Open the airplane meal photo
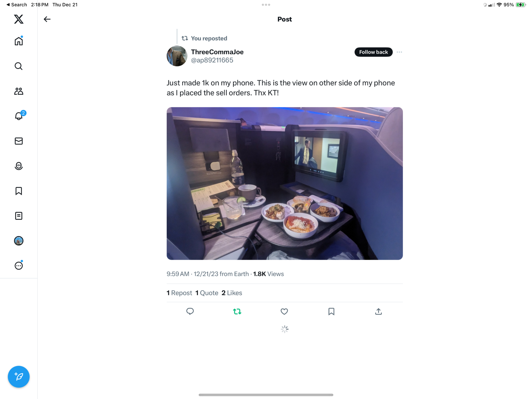 click(284, 183)
